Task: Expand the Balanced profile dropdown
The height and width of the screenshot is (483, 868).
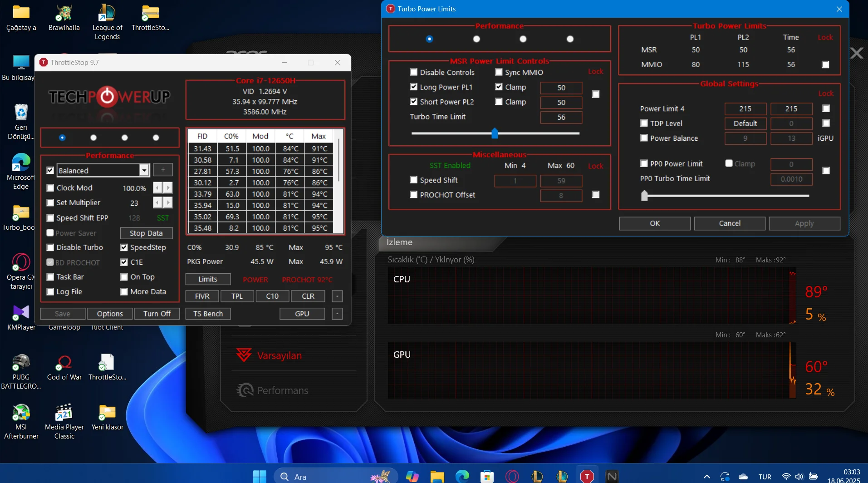Action: (x=144, y=170)
